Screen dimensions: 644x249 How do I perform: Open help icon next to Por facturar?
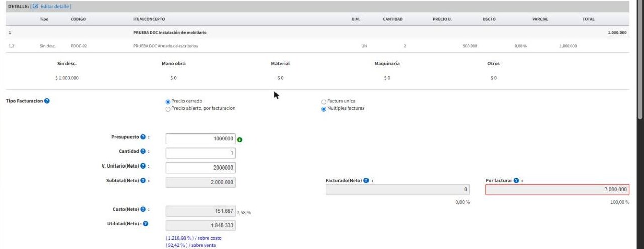pyautogui.click(x=516, y=180)
